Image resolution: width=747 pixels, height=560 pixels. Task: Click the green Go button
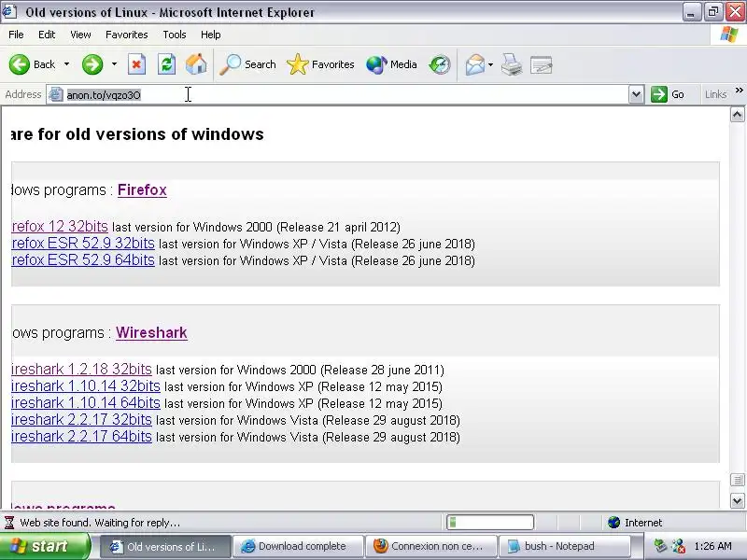pyautogui.click(x=668, y=94)
